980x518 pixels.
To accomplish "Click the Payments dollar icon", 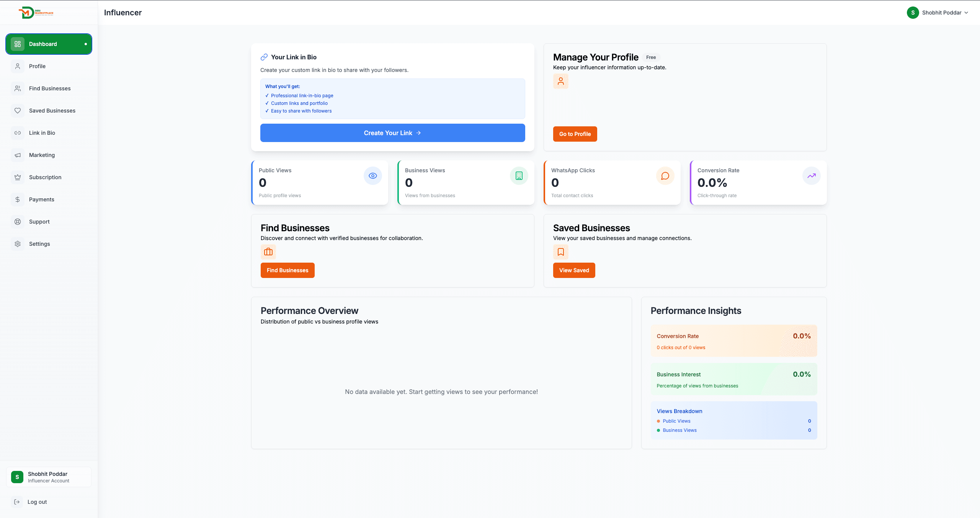I will click(18, 199).
